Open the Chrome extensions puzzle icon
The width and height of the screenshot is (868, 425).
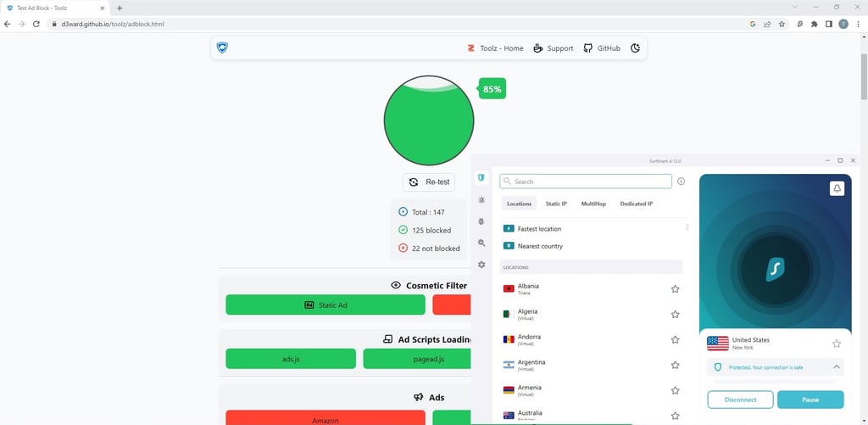click(x=815, y=24)
